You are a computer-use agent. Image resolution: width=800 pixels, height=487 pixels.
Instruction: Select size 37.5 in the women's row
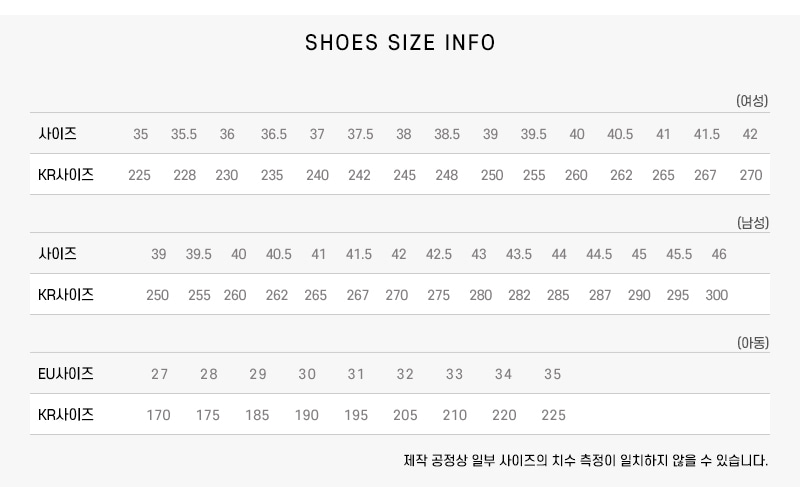click(360, 134)
